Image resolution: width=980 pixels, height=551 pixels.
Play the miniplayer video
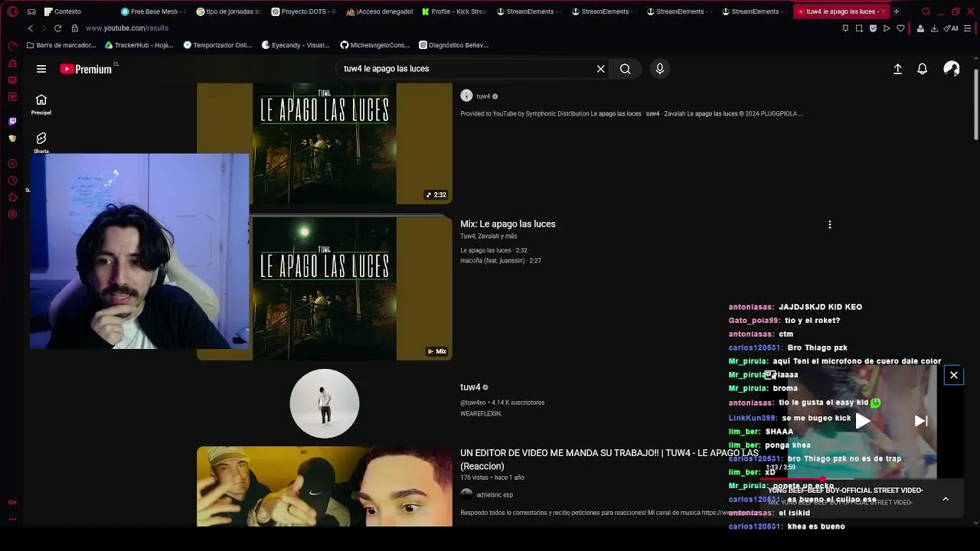point(863,420)
